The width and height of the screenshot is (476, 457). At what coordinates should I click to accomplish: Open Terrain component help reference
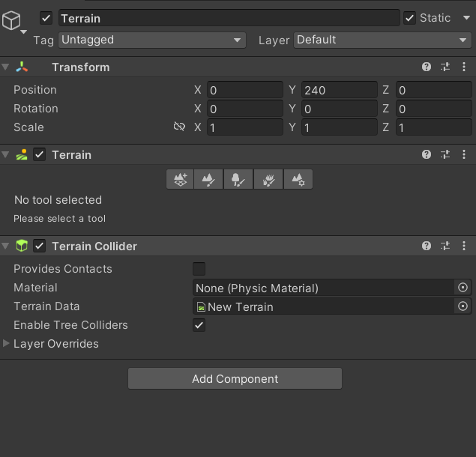[427, 154]
